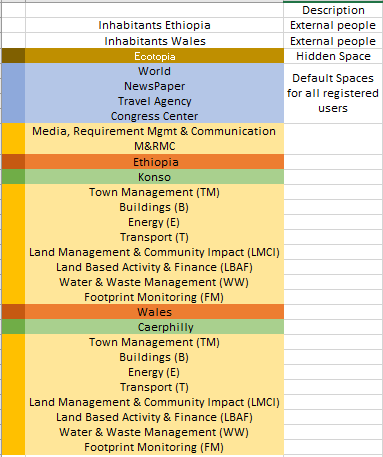Select the Congress Center cell
This screenshot has width=383, height=457.
[x=154, y=116]
